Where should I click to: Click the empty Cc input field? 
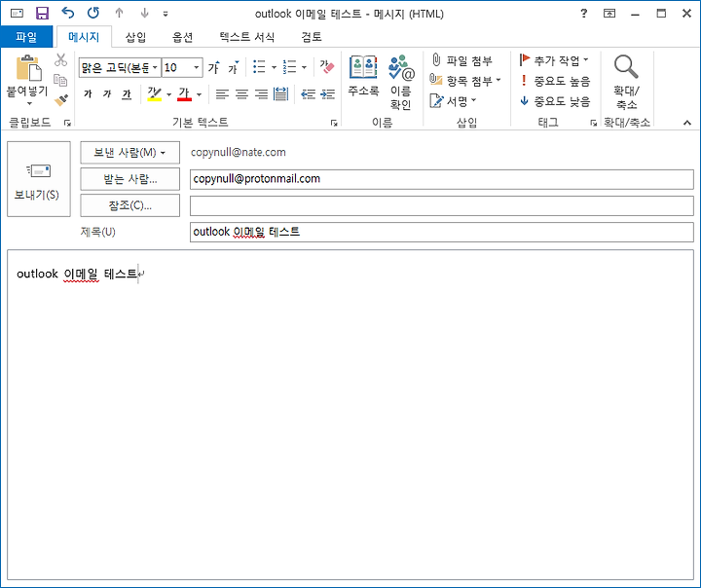442,205
